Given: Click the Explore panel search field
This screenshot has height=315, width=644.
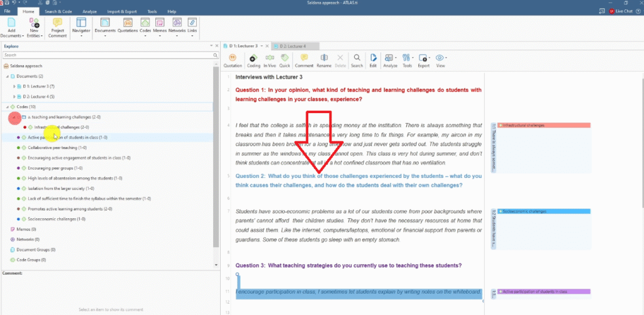Looking at the screenshot, I should point(107,55).
